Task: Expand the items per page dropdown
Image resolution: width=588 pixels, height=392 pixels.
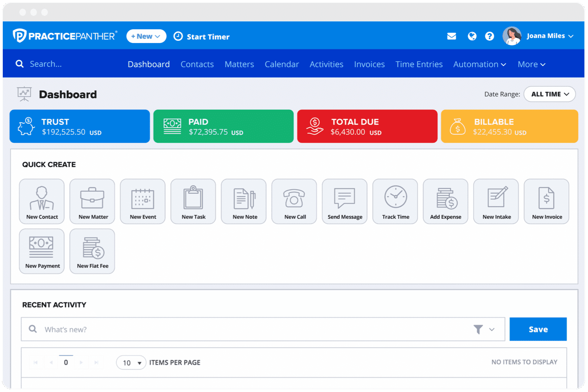Action: [x=131, y=362]
